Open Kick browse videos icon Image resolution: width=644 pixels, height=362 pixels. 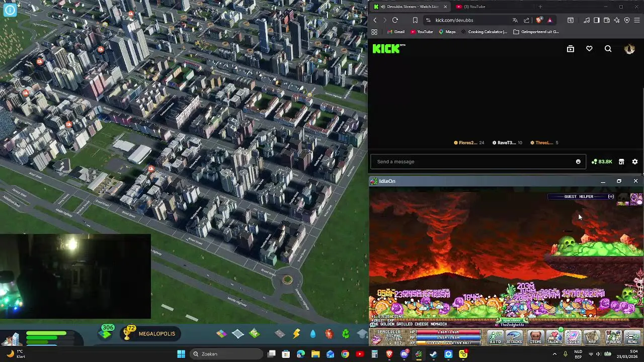coord(571,49)
